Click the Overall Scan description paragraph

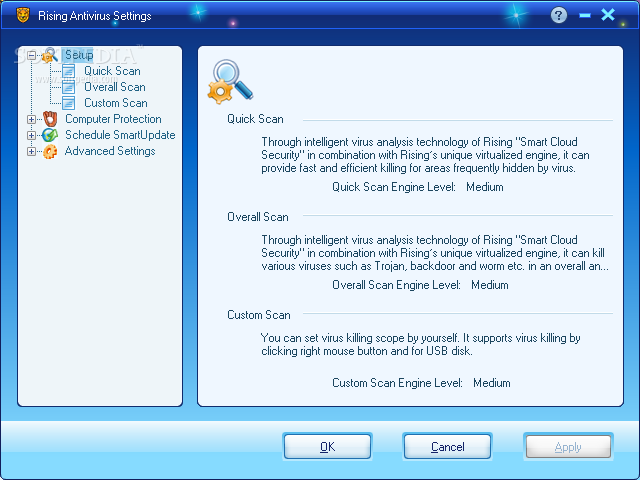(435, 253)
